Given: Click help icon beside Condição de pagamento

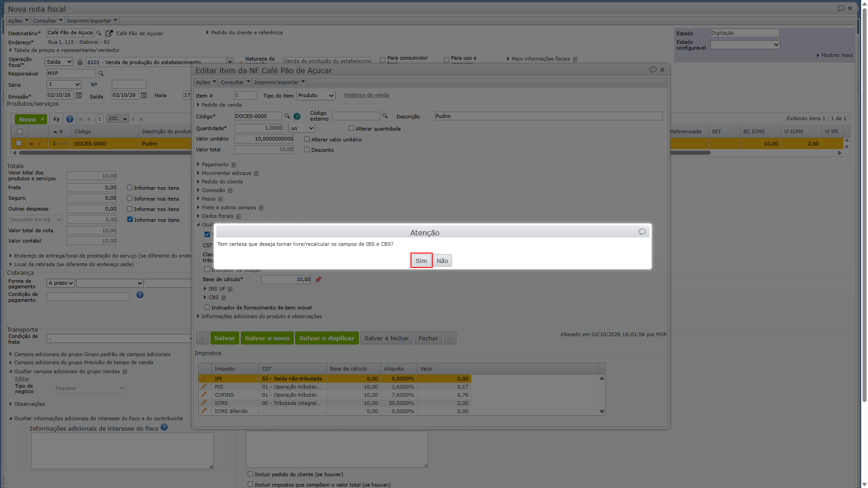Looking at the screenshot, I should [140, 295].
